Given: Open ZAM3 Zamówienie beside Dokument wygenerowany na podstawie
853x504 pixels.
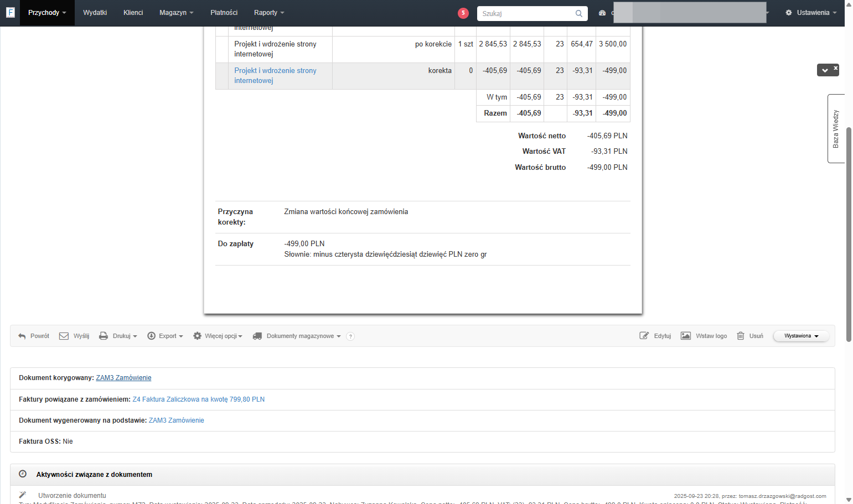Looking at the screenshot, I should [x=177, y=420].
